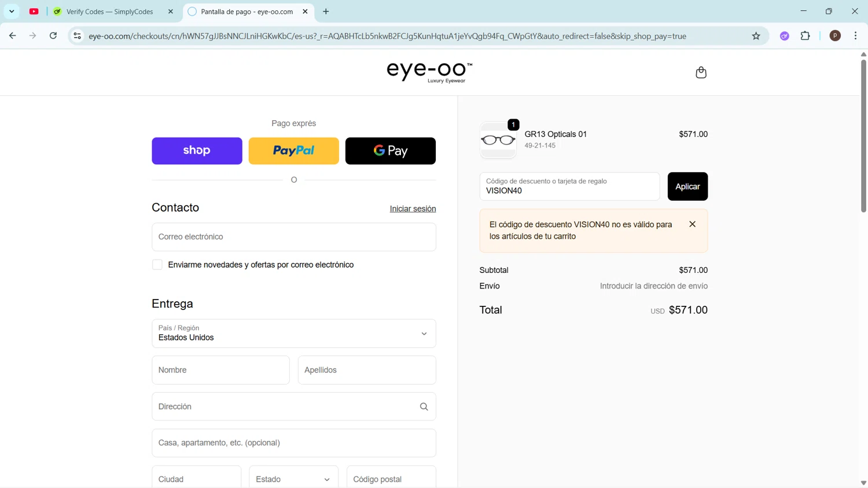Focus the Correo electrónico field
The height and width of the screenshot is (488, 868).
click(293, 237)
